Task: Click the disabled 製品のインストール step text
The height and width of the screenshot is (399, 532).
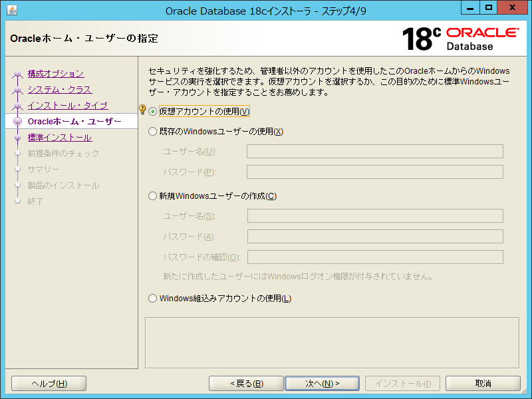Action: (x=63, y=186)
